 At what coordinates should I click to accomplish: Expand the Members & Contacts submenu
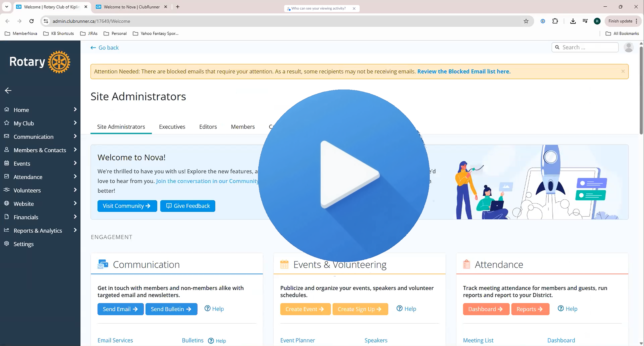point(75,150)
